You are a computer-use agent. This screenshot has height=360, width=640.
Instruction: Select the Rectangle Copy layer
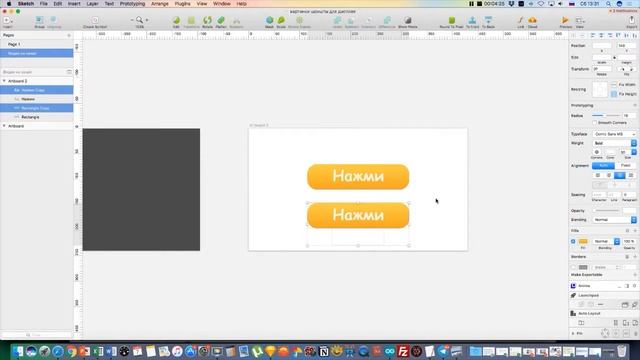click(37, 108)
